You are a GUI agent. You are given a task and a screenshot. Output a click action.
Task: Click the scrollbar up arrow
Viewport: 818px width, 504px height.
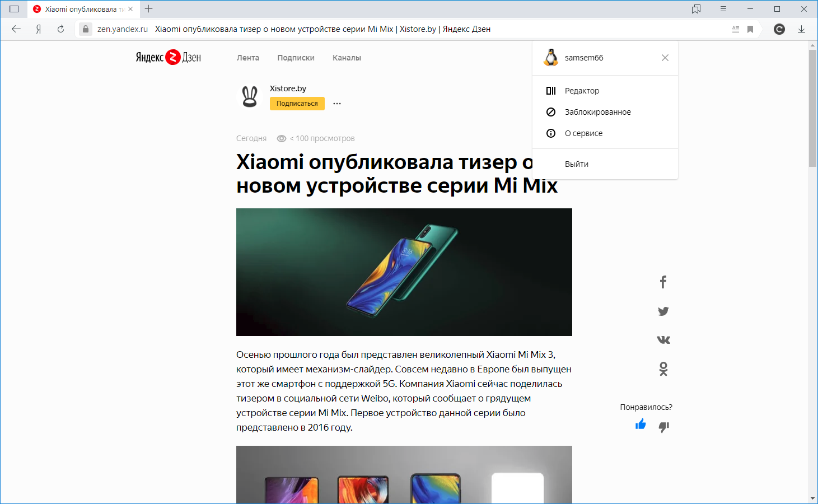[x=813, y=45]
